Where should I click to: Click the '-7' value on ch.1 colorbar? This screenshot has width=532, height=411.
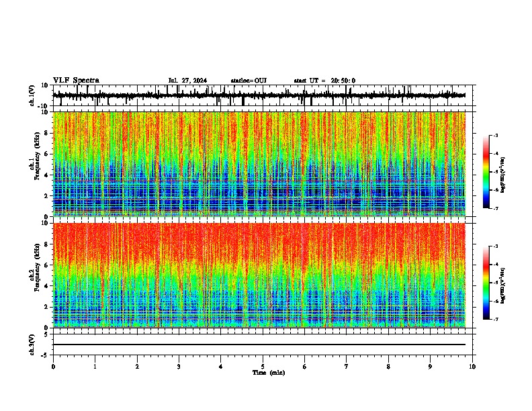[495, 208]
